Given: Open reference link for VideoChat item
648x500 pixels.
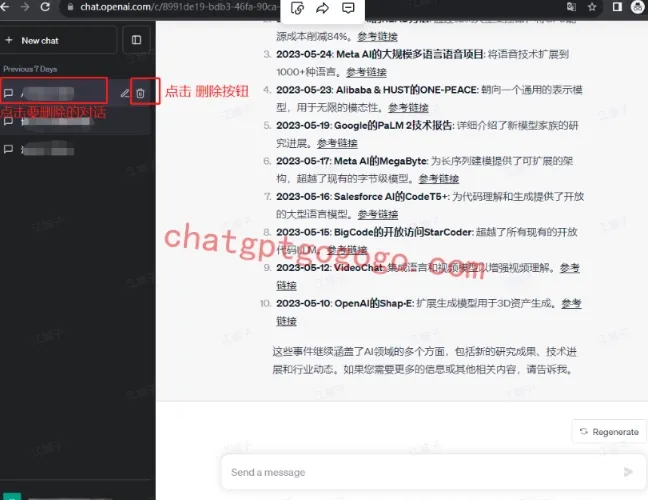Looking at the screenshot, I should click(x=570, y=268).
